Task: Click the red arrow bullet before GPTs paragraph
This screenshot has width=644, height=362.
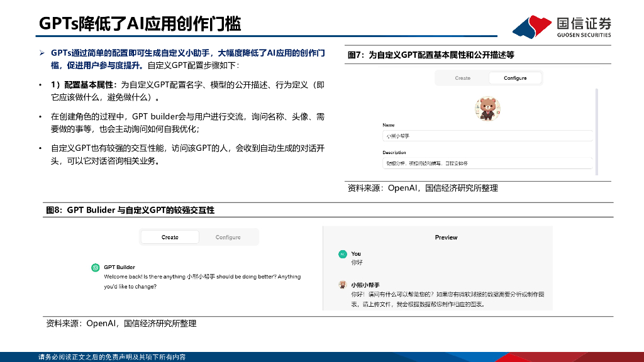Action: coord(42,52)
